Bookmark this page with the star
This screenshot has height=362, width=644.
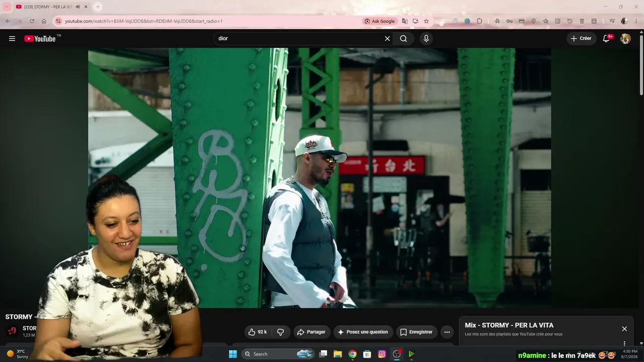pyautogui.click(x=426, y=21)
